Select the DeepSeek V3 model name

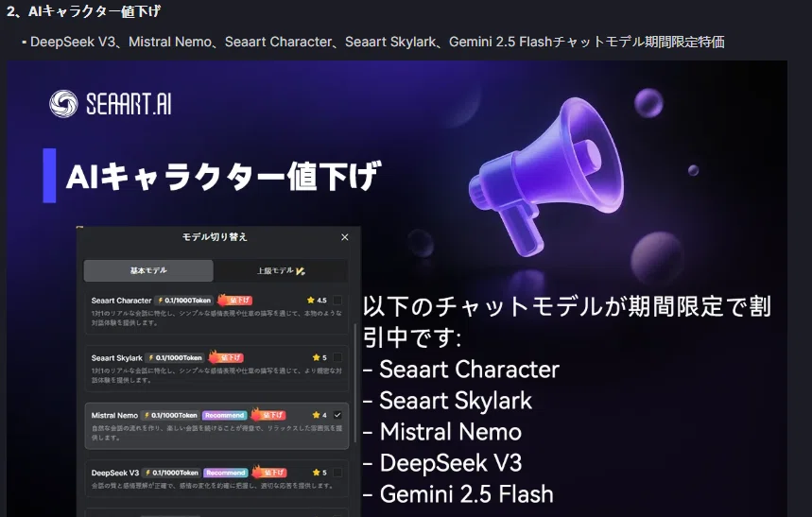point(115,473)
